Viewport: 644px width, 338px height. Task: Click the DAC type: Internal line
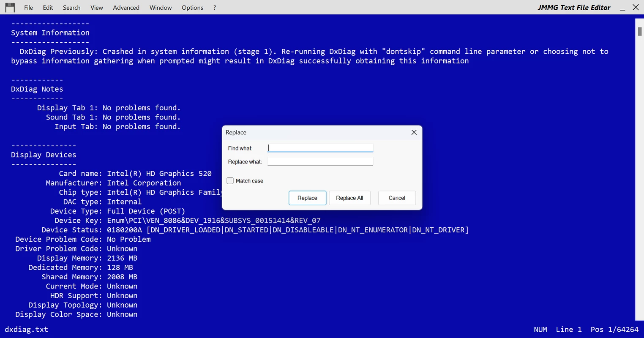[102, 202]
